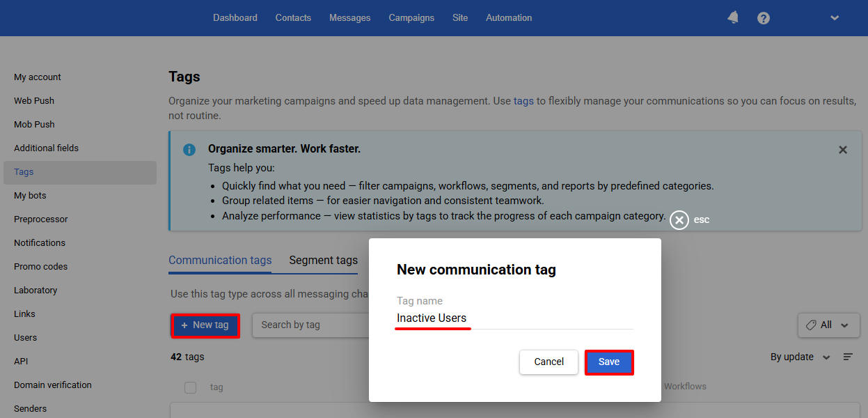Go to Dashboard in top navigation

235,18
